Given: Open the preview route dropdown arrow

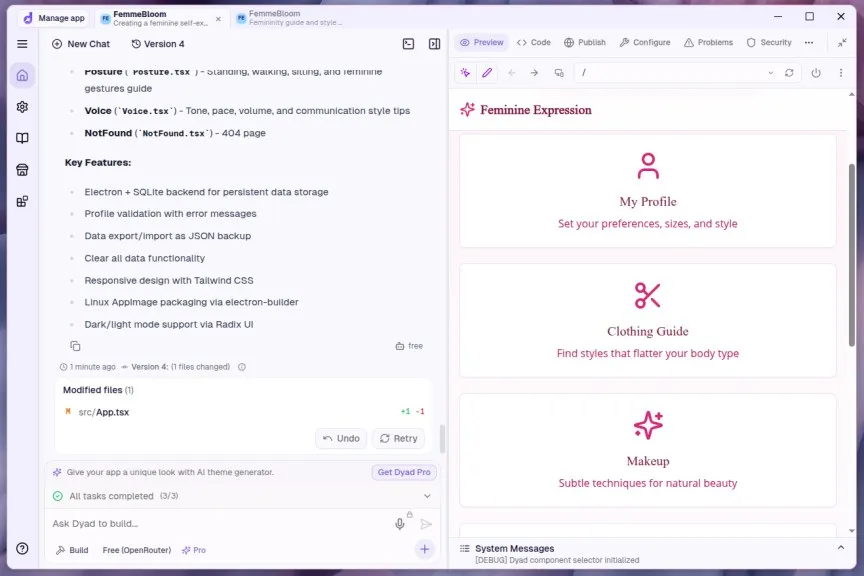Looking at the screenshot, I should pyautogui.click(x=770, y=73).
